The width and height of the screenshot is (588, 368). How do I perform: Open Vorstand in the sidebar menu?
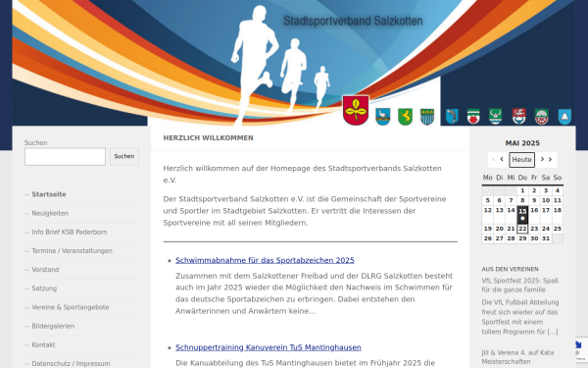45,269
